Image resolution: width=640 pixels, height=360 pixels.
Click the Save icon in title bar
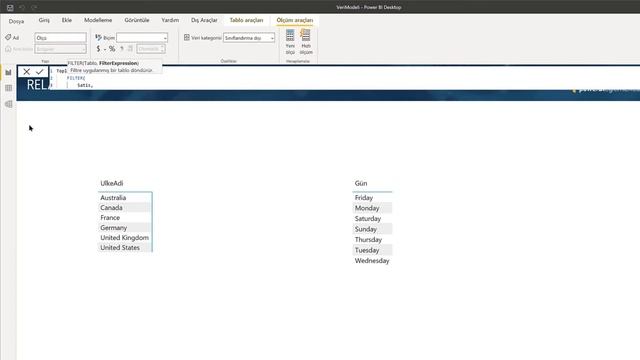(10, 7)
